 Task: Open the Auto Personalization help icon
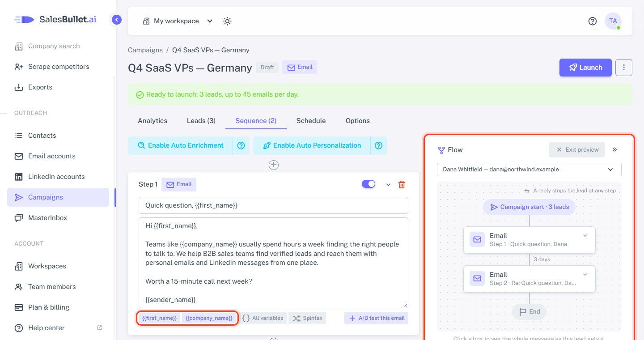coord(379,145)
